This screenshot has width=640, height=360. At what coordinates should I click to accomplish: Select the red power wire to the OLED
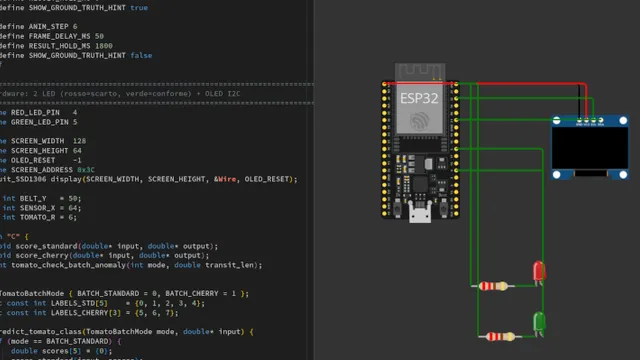(531, 84)
